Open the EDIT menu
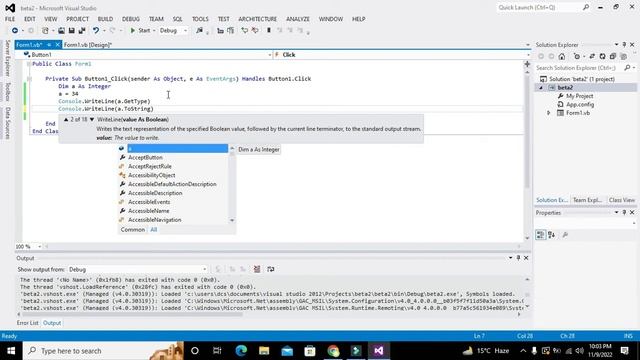 pos(29,19)
